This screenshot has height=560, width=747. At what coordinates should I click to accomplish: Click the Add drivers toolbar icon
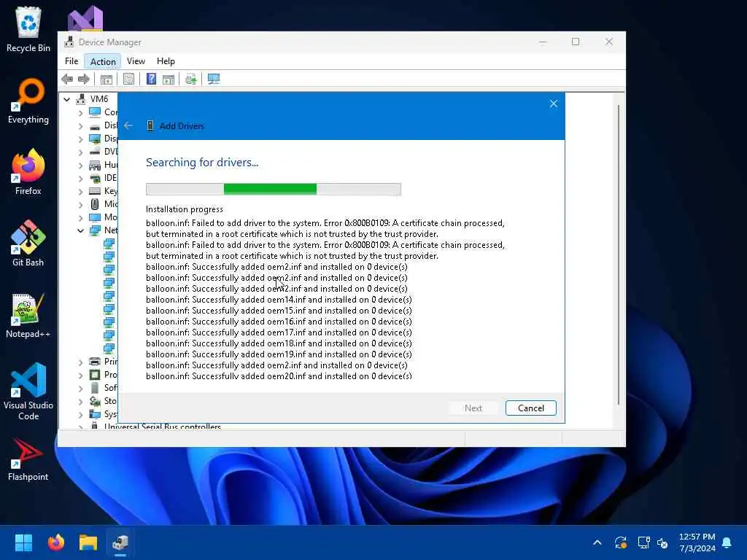pos(191,79)
